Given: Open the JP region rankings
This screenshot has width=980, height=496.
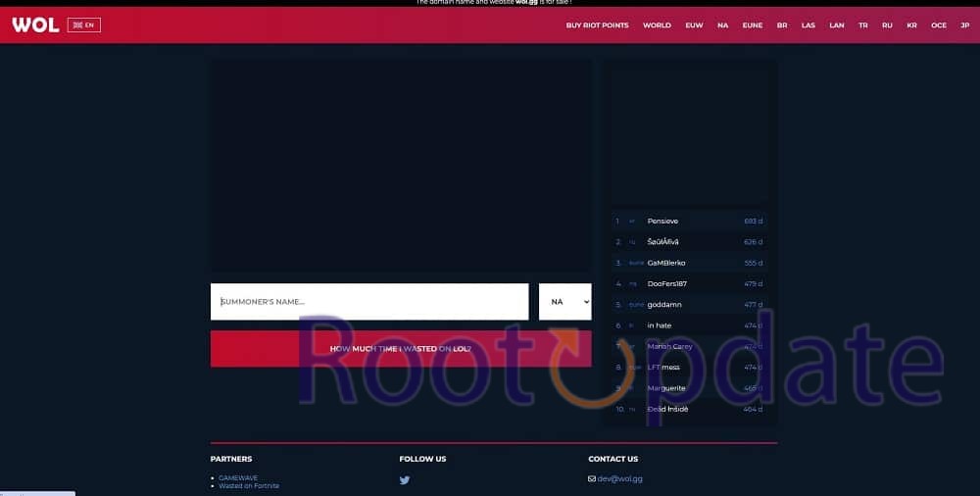Looking at the screenshot, I should (964, 25).
